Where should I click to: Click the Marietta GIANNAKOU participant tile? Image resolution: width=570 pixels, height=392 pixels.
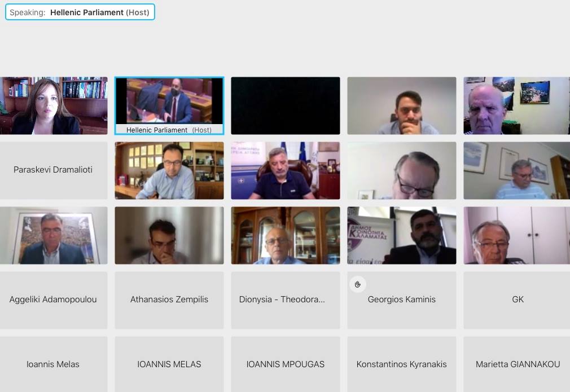[516, 364]
